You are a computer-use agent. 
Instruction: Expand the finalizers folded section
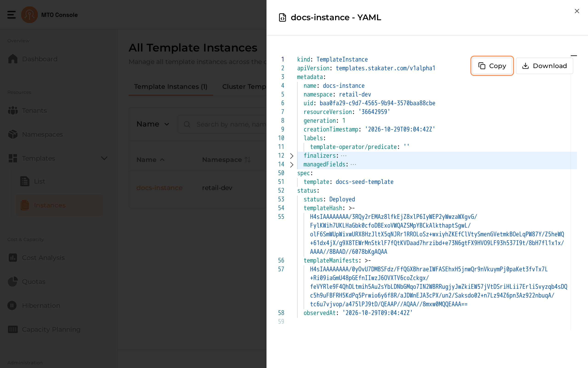291,156
